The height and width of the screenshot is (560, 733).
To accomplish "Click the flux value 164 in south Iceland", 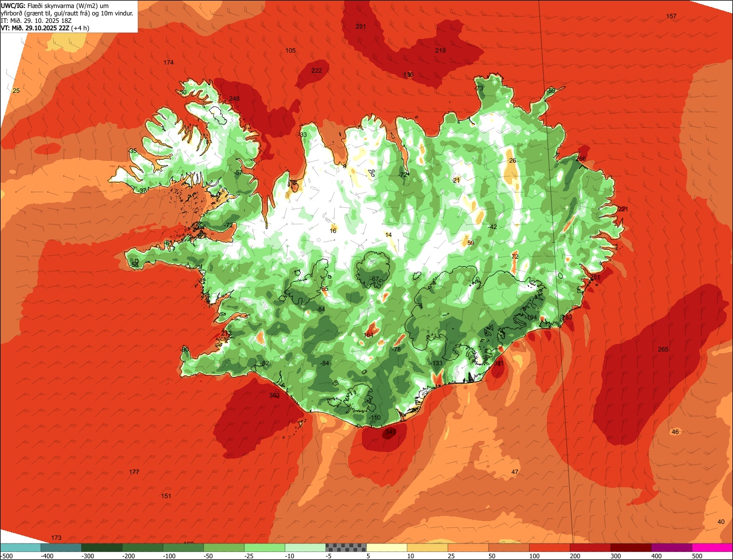I will [x=368, y=335].
